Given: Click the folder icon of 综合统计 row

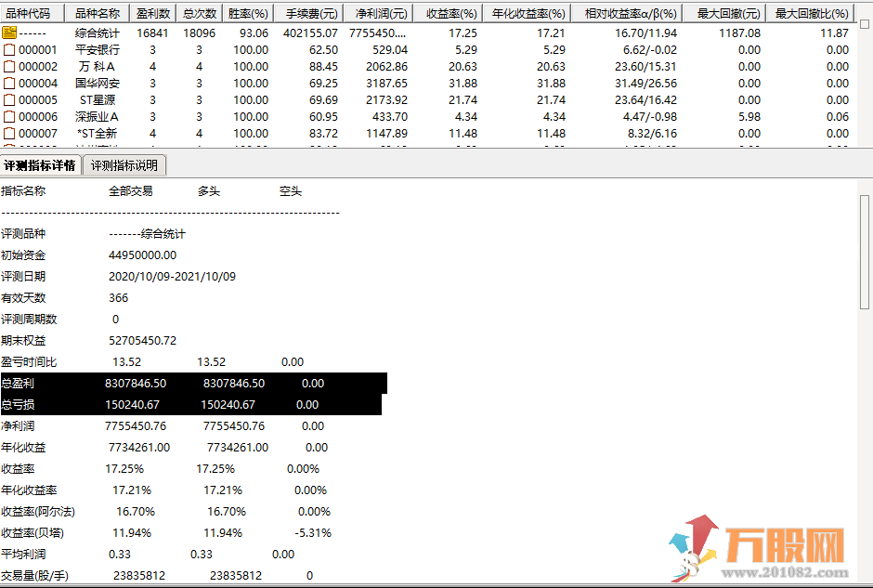Looking at the screenshot, I should 9,33.
